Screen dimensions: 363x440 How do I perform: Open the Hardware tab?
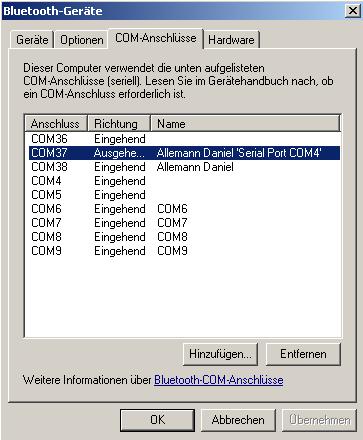coord(231,40)
